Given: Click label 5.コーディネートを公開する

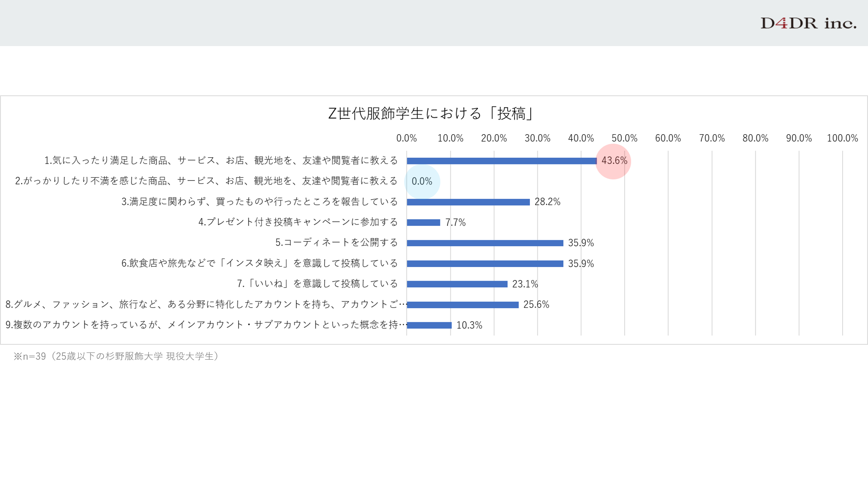Looking at the screenshot, I should point(337,243).
